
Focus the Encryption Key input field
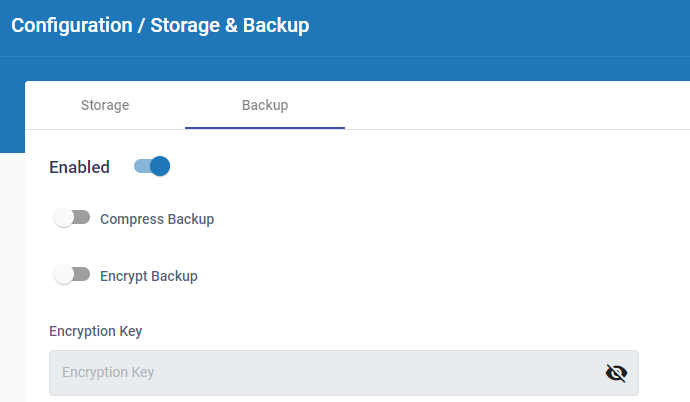pos(320,373)
